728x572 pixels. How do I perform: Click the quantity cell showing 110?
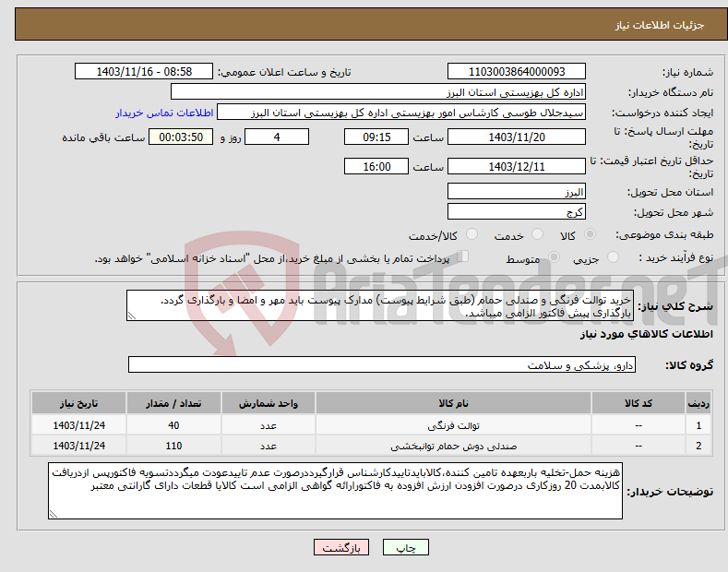(x=173, y=446)
